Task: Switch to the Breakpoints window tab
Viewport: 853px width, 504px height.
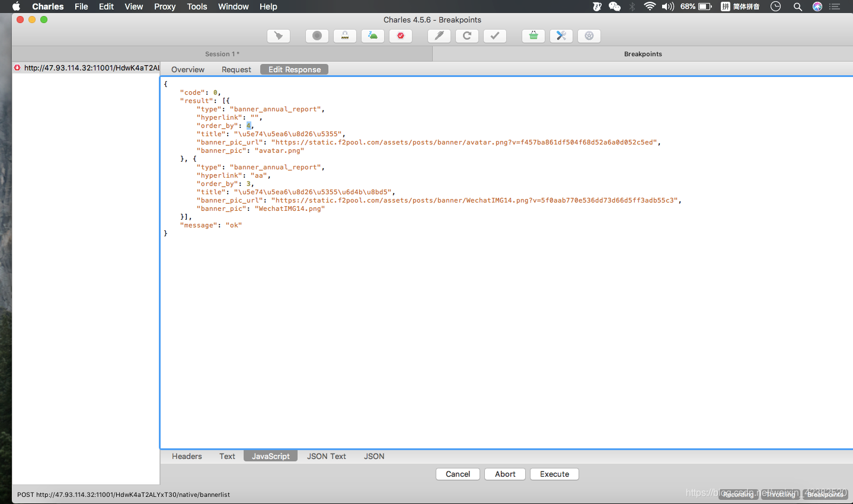Action: (x=643, y=54)
